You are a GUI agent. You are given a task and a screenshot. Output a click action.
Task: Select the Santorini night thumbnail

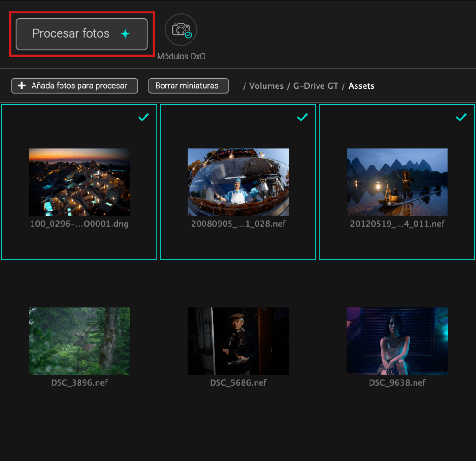pyautogui.click(x=79, y=182)
